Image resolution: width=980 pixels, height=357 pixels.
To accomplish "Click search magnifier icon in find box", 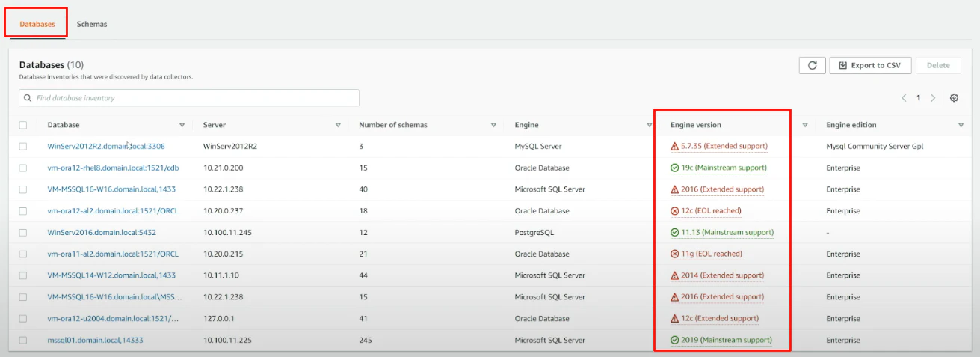I will (x=28, y=98).
